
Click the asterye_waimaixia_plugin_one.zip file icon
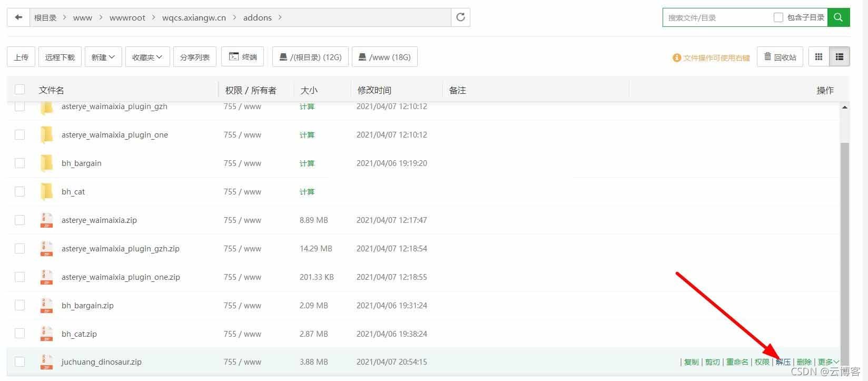[x=46, y=277]
